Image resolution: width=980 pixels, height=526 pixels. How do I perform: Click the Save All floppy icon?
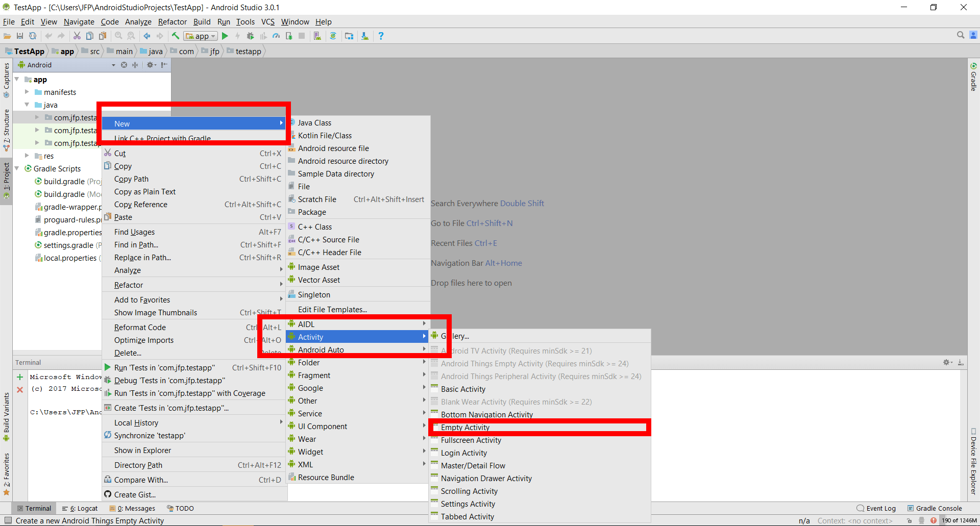20,36
